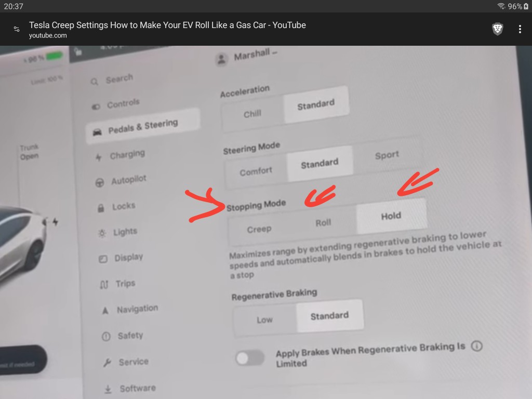Select Roll stopping mode
This screenshot has height=399, width=532.
coord(323,223)
